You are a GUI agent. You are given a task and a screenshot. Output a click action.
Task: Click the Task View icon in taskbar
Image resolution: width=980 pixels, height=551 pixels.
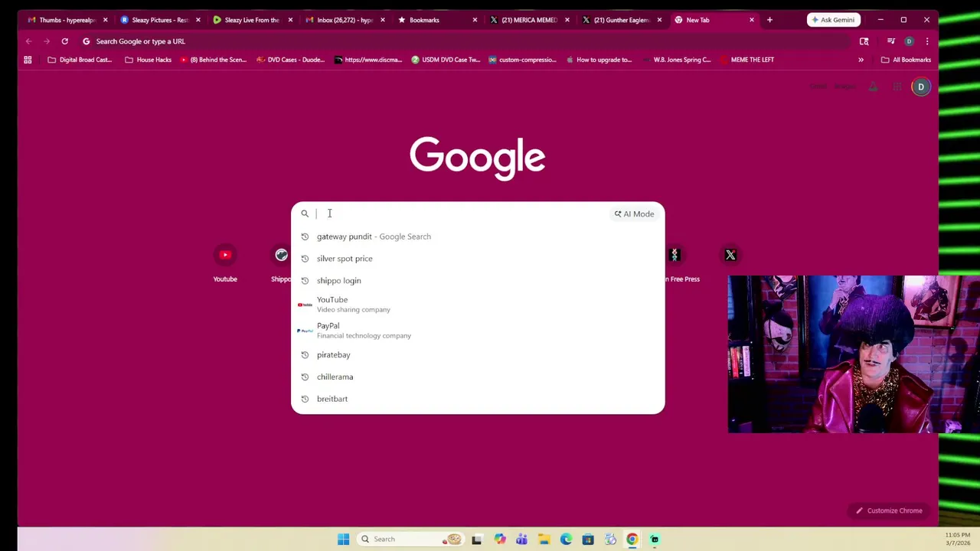(x=476, y=539)
